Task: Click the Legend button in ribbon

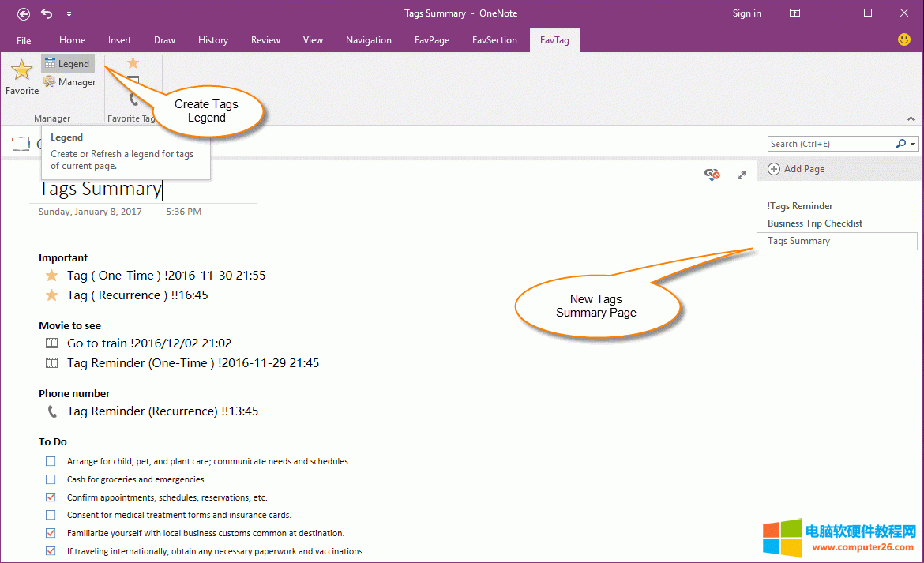Action: [x=68, y=64]
